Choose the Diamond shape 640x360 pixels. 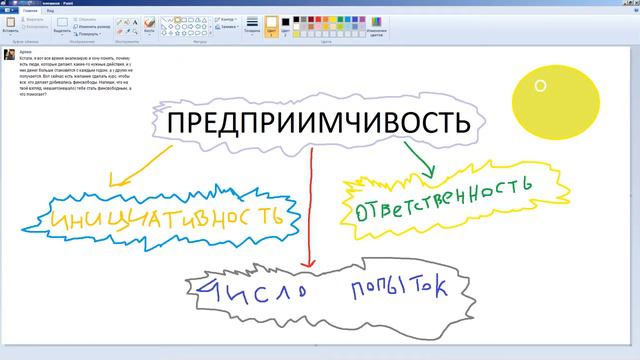pos(171,27)
